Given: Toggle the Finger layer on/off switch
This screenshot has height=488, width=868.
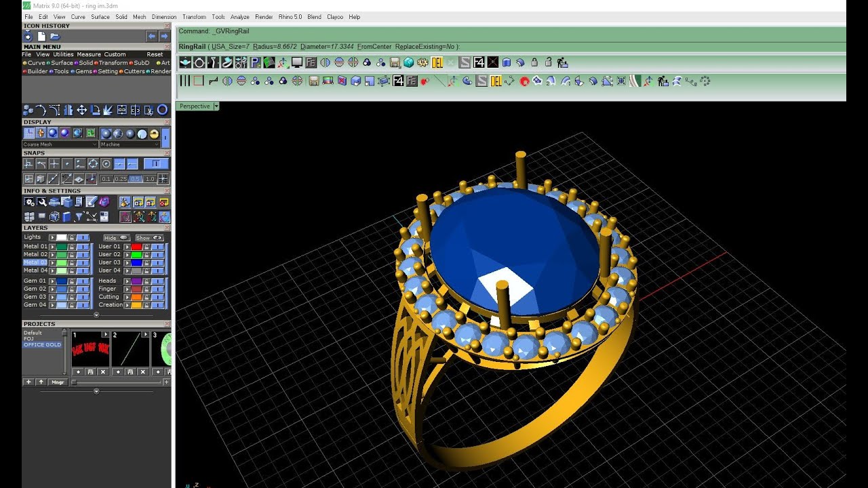Looking at the screenshot, I should 158,289.
